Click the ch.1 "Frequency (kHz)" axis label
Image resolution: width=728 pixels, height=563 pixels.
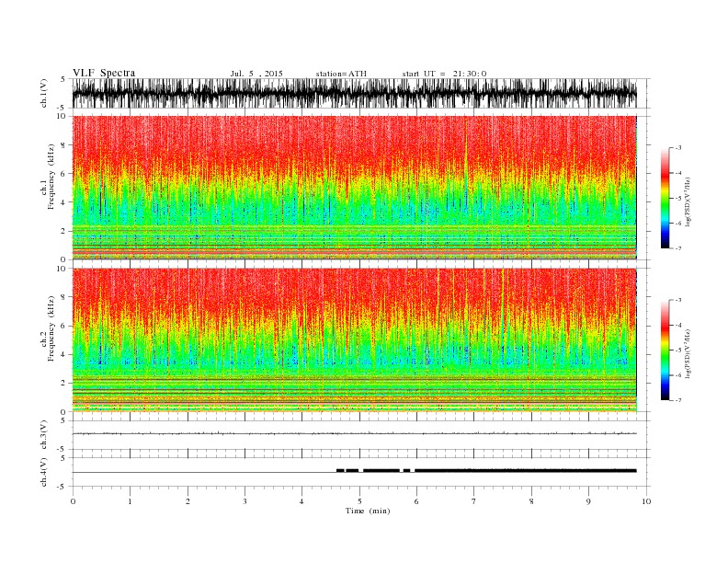[x=51, y=177]
